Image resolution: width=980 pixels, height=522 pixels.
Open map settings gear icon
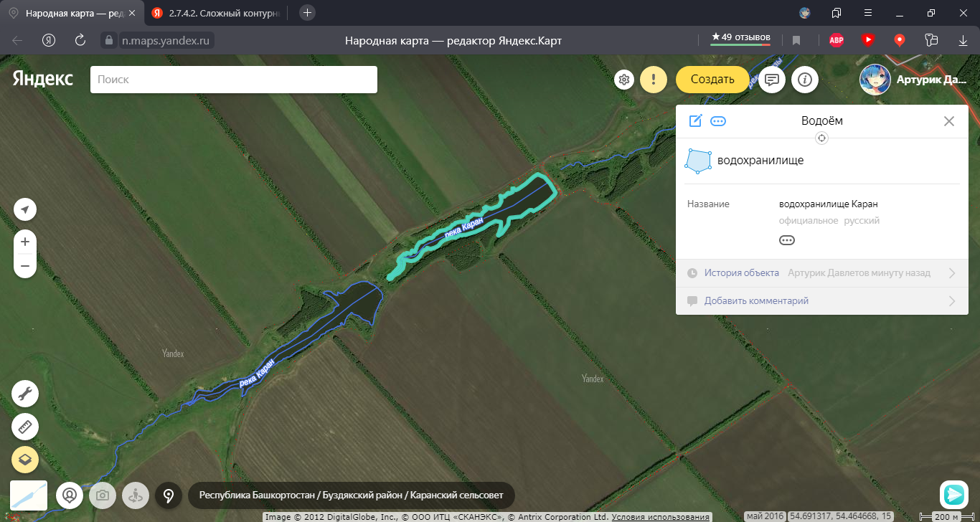click(x=624, y=80)
